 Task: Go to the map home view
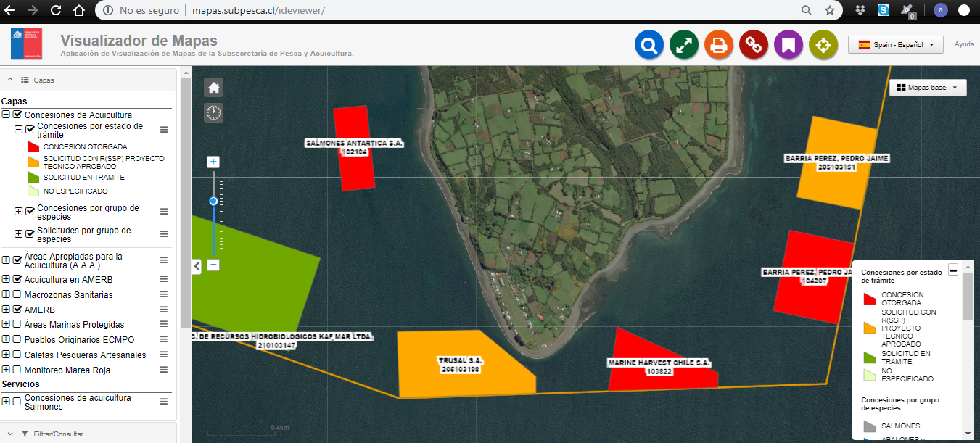pyautogui.click(x=213, y=88)
